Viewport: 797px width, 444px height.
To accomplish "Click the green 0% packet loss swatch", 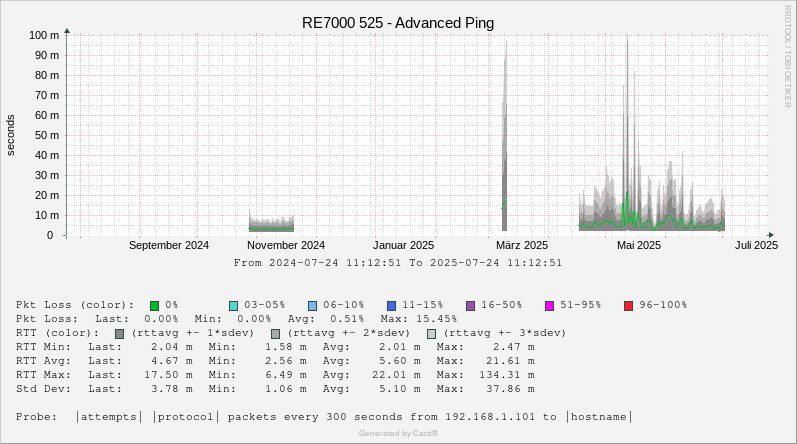I will 155,305.
